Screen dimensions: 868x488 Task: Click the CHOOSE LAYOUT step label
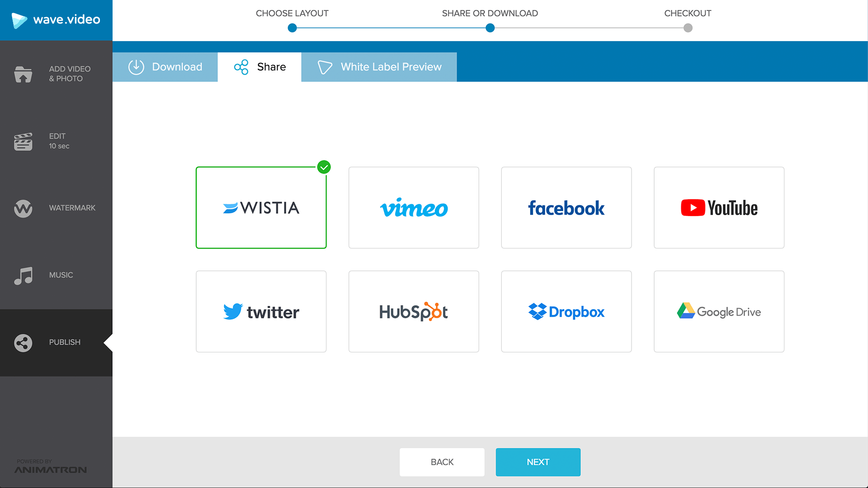[292, 14]
